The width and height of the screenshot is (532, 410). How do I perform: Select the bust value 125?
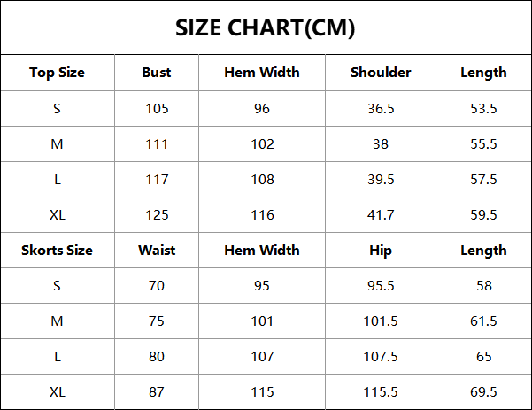click(157, 215)
